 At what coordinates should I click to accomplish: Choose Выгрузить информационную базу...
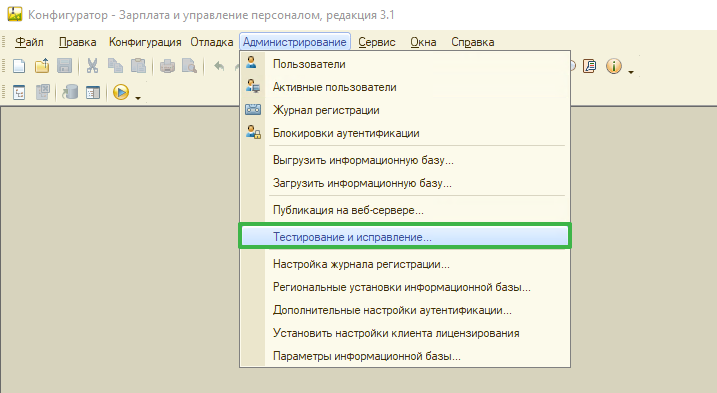(405, 160)
